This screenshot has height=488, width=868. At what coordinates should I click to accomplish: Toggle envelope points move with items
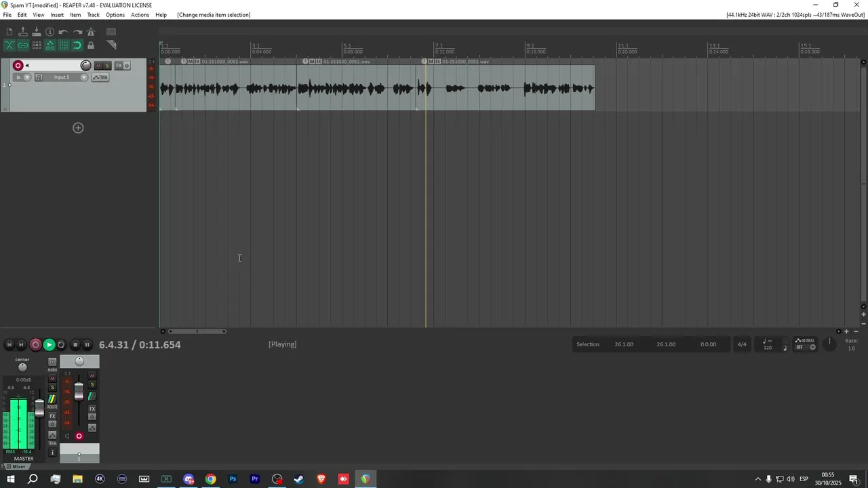point(50,45)
